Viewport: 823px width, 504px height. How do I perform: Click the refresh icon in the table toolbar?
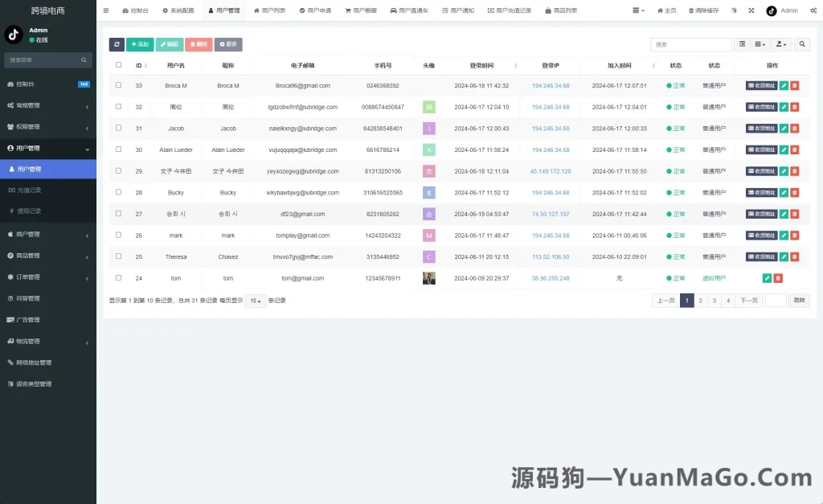117,44
